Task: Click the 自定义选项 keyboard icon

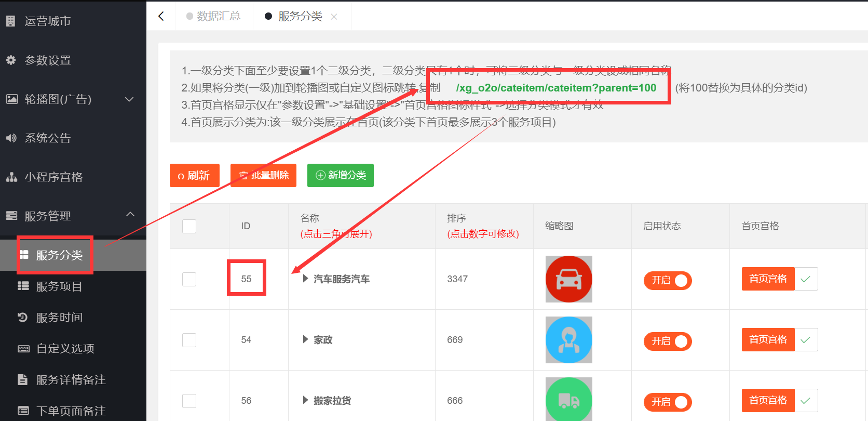Action: [23, 349]
